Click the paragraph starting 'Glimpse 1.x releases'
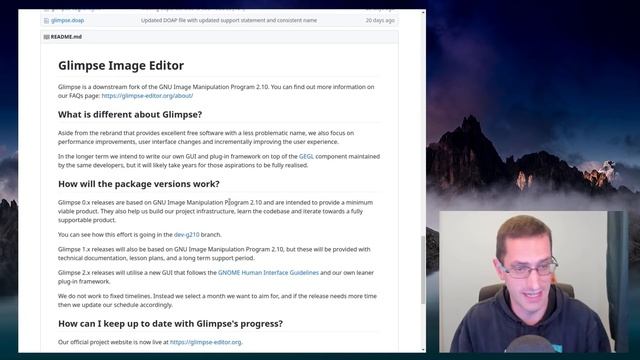 [x=214, y=253]
